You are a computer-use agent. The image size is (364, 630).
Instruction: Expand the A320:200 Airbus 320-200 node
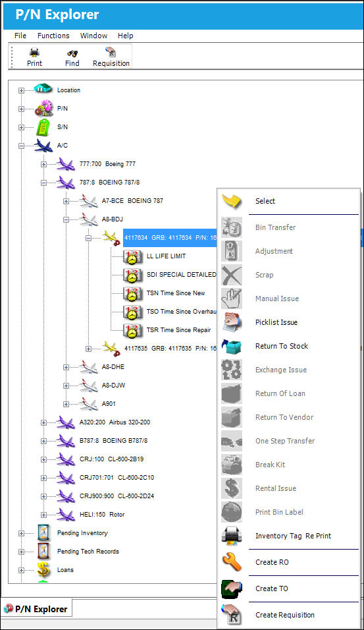(43, 422)
